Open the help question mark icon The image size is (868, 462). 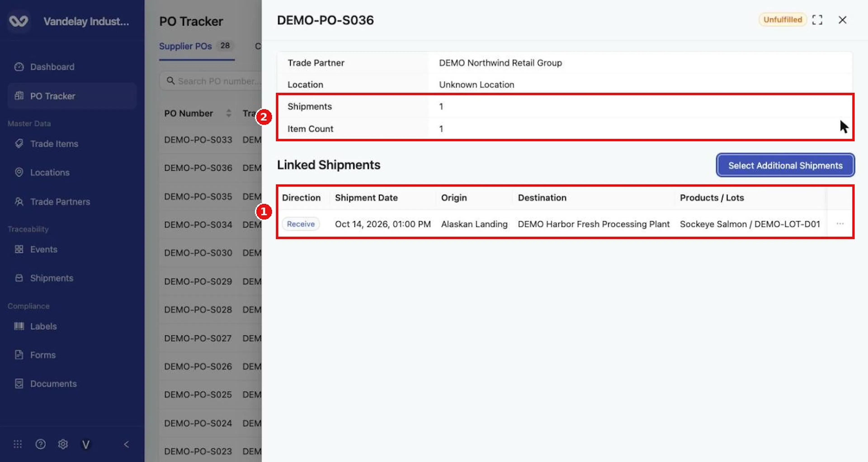(x=40, y=444)
